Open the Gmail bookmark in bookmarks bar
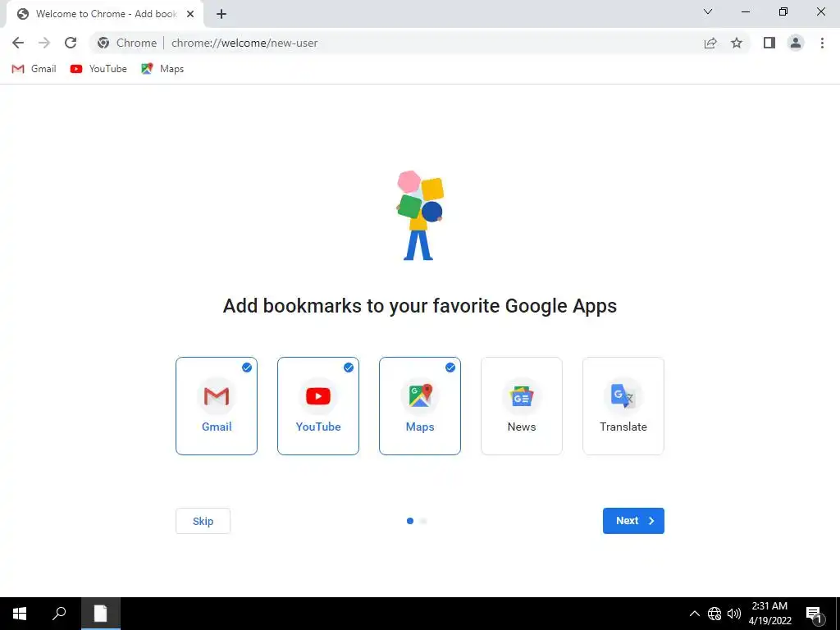This screenshot has height=630, width=840. (x=34, y=69)
